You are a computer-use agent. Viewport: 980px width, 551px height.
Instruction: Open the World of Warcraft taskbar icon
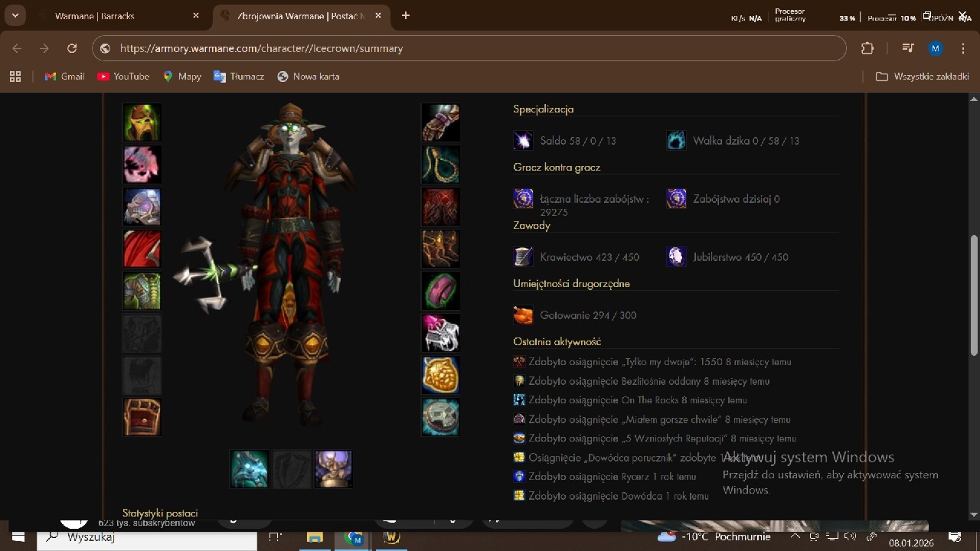pyautogui.click(x=391, y=537)
